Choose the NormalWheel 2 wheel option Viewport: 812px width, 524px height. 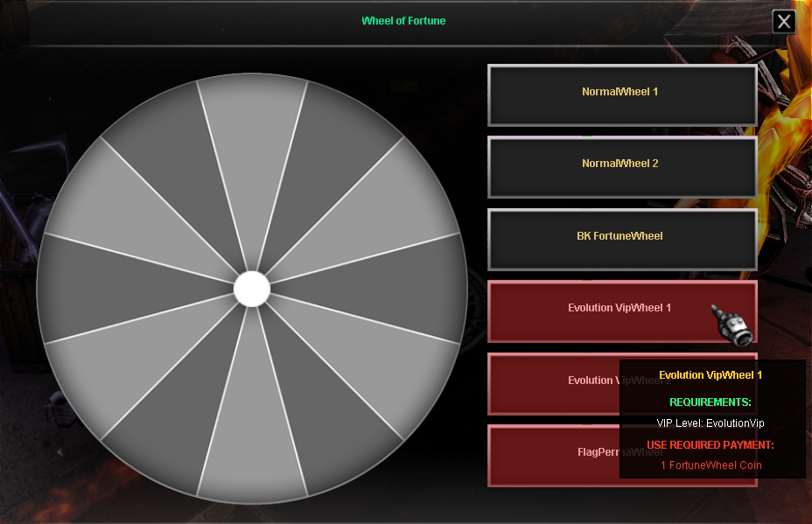[621, 164]
